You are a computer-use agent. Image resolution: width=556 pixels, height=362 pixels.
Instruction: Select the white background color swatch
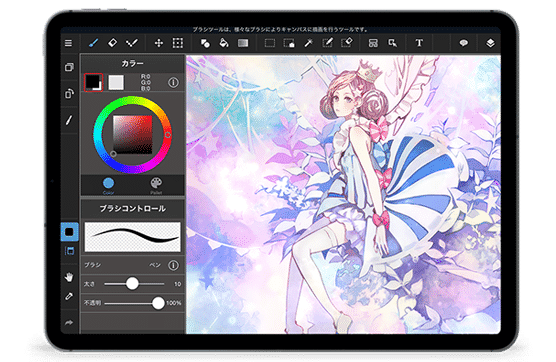tap(116, 83)
